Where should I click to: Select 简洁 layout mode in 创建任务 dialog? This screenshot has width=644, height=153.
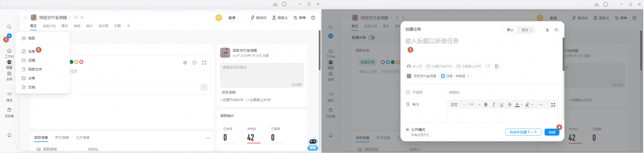[x=524, y=30]
